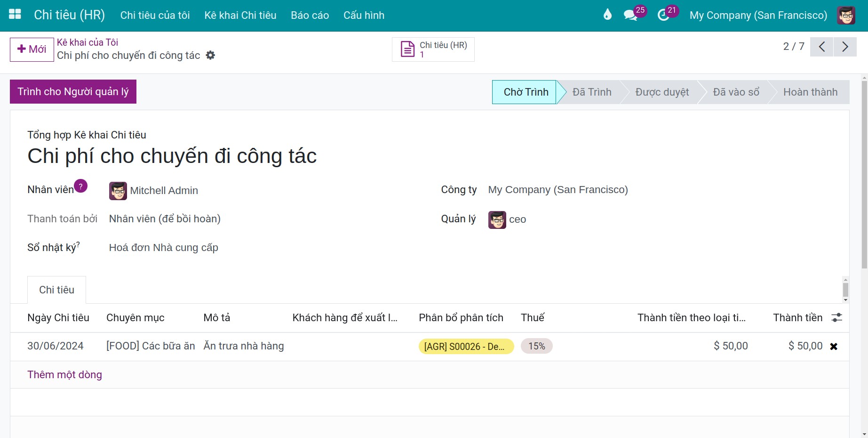Sort by Chuyên mục column header
Image resolution: width=868 pixels, height=438 pixels.
click(135, 318)
